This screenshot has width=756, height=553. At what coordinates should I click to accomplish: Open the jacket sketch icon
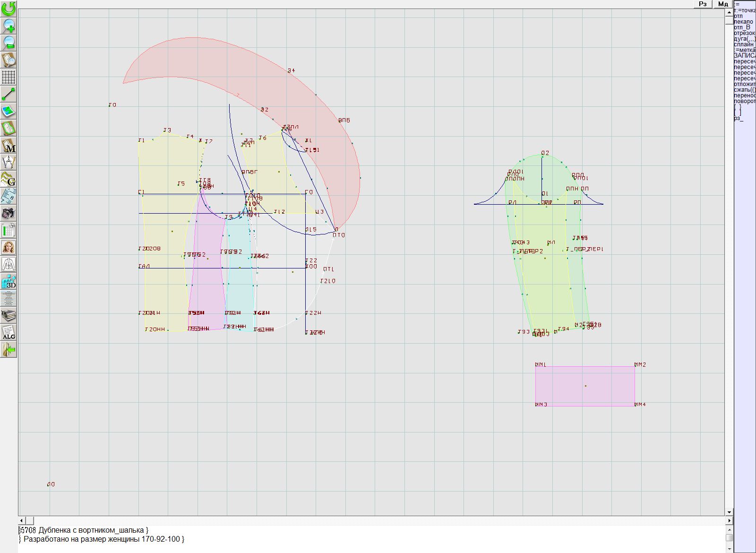[9, 264]
